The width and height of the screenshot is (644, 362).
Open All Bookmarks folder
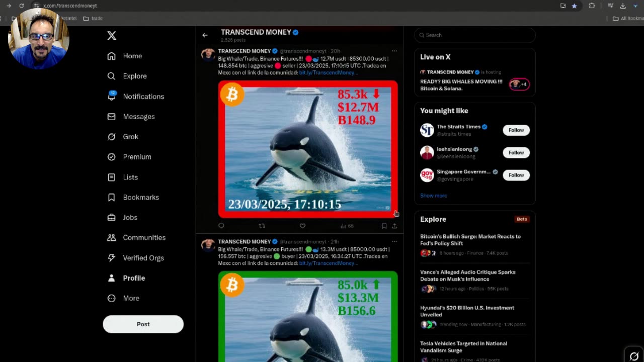coord(628,19)
